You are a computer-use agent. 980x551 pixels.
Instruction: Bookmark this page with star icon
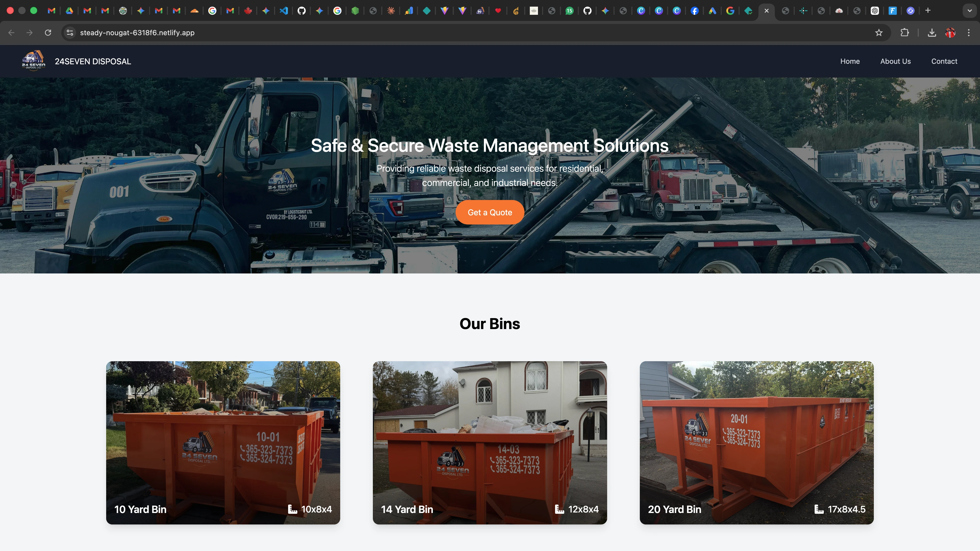pyautogui.click(x=879, y=33)
